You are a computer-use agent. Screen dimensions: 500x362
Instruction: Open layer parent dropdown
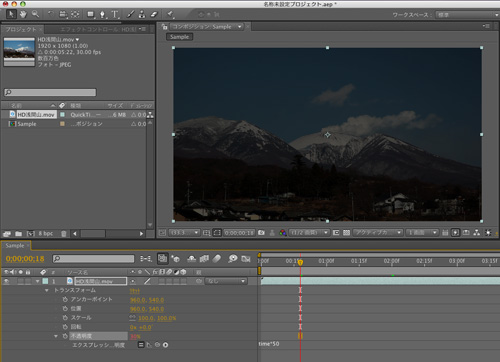pyautogui.click(x=226, y=281)
